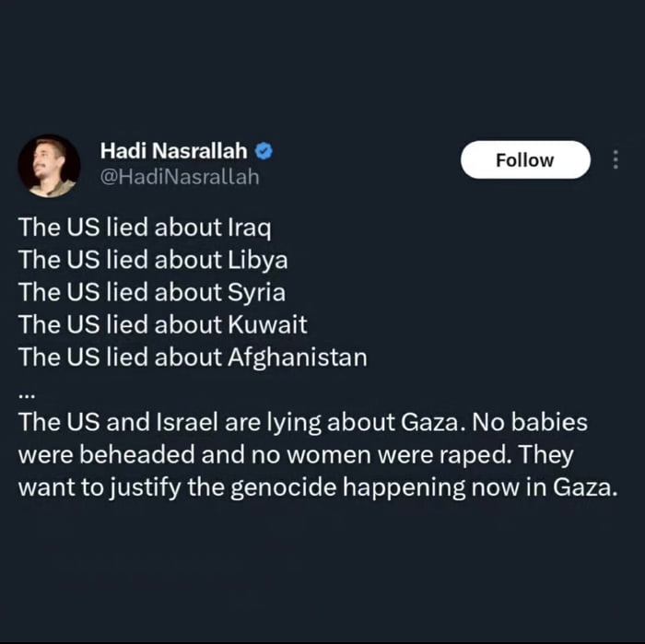Click the line "The US lied about Libya"
Viewport: 645px width, 644px height.
tap(153, 260)
